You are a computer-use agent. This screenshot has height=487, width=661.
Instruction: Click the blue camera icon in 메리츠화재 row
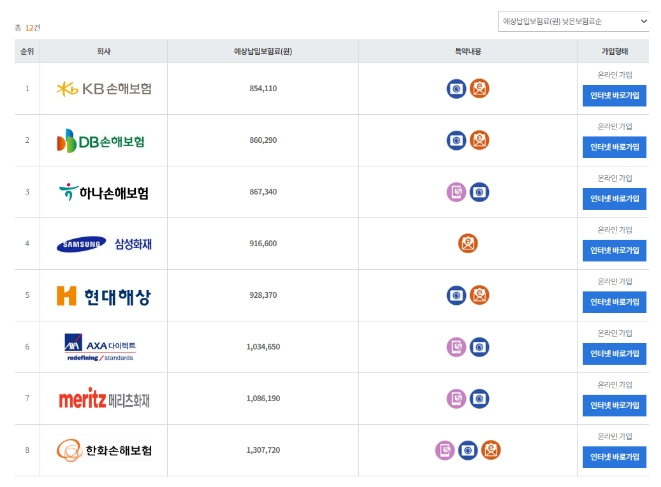479,398
